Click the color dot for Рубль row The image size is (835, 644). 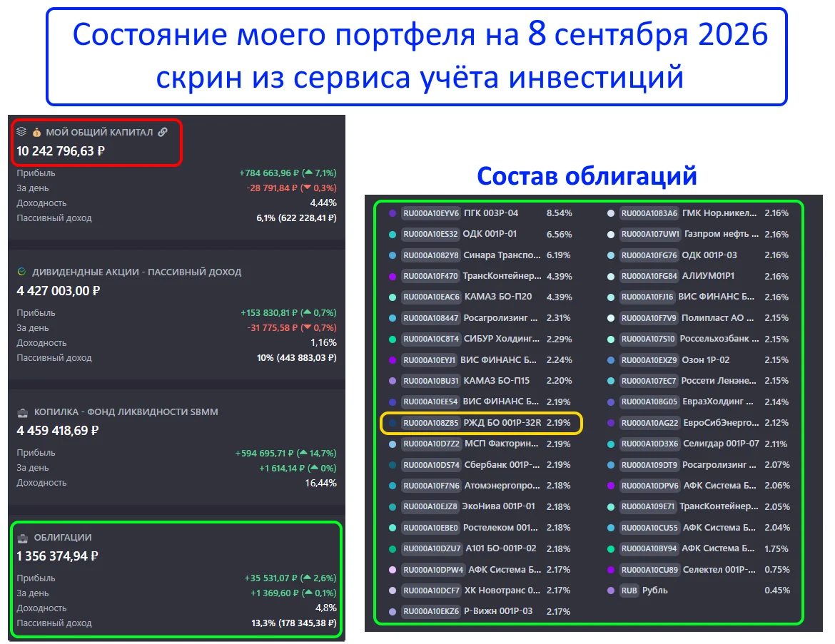click(x=611, y=591)
